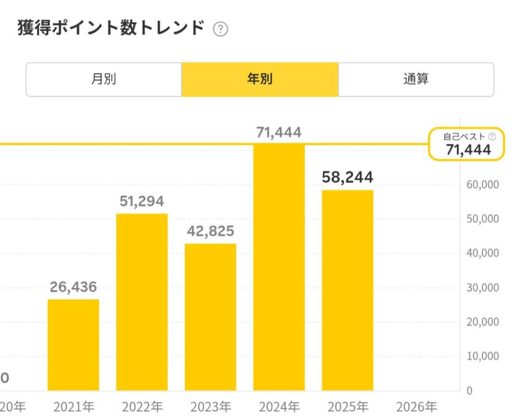Click the 42,825 value label
The width and height of the screenshot is (520, 420).
tap(211, 231)
